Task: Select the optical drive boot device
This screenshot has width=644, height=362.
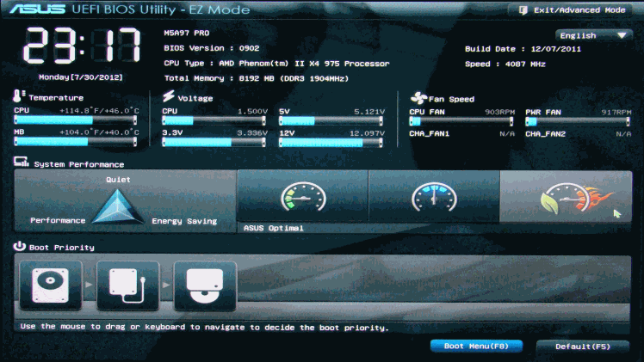Action: [x=205, y=285]
